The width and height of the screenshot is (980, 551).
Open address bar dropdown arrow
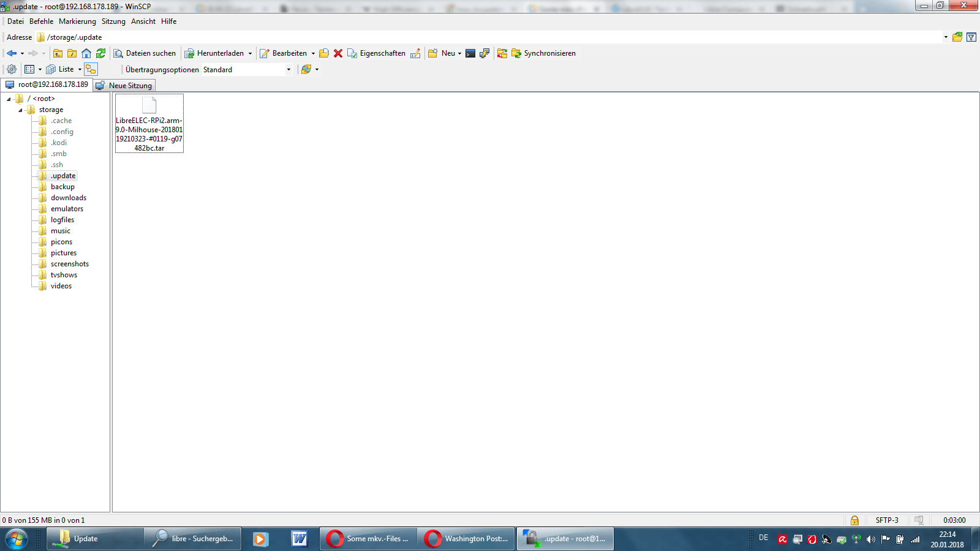(x=946, y=37)
